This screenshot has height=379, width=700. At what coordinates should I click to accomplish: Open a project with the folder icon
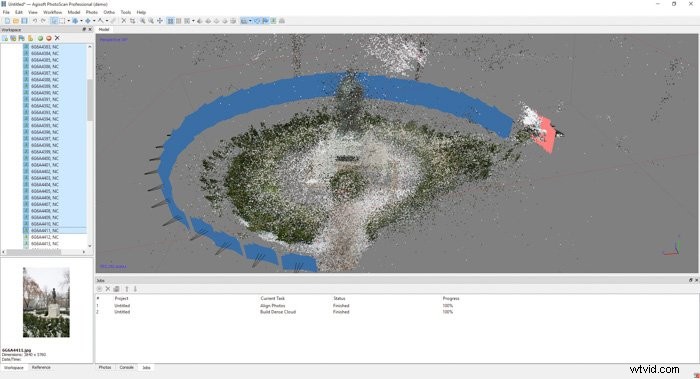pyautogui.click(x=16, y=21)
